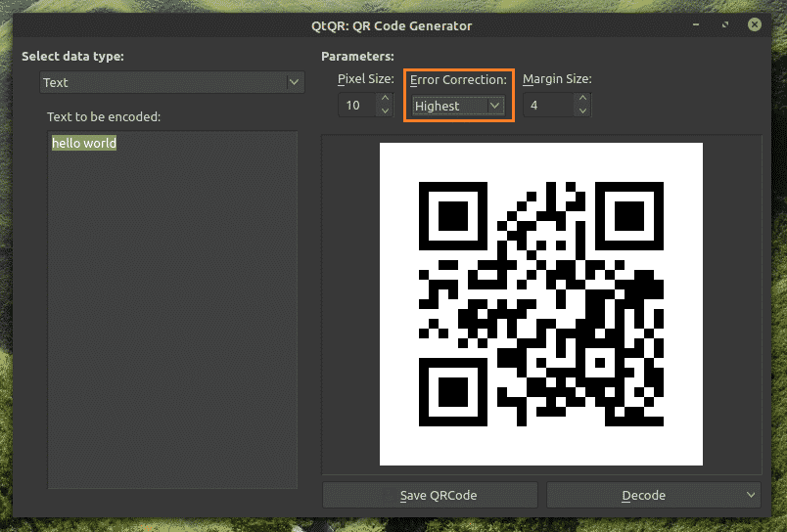787x532 pixels.
Task: Open the Error Correction dropdown set to Highest
Action: click(457, 106)
